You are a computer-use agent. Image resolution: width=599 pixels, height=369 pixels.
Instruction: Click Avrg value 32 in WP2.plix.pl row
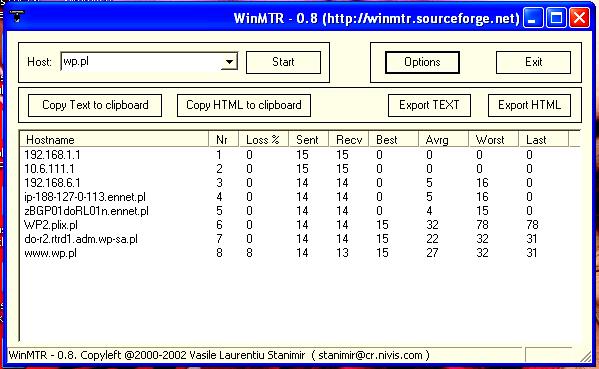[432, 225]
